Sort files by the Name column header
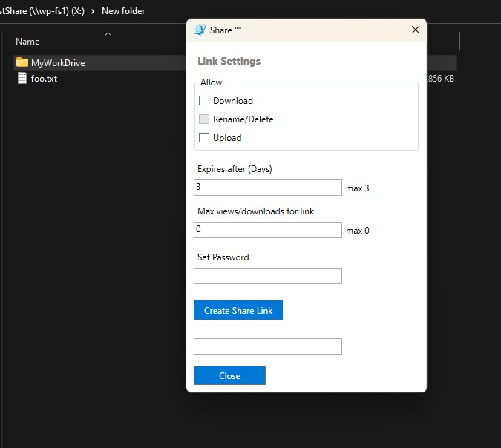 tap(27, 42)
